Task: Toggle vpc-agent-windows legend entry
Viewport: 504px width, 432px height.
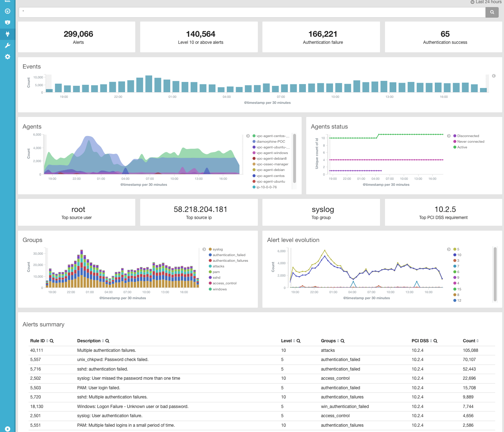Action: (270, 153)
